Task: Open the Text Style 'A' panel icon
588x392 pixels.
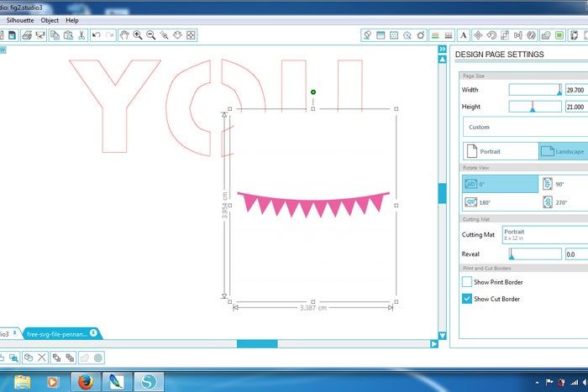Action: click(463, 35)
